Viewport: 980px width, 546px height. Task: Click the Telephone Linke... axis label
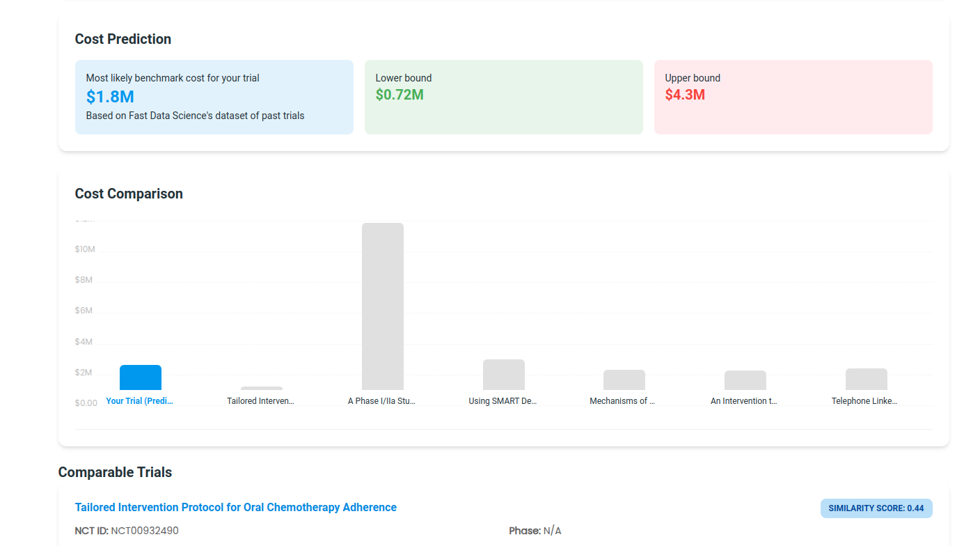[x=866, y=400]
